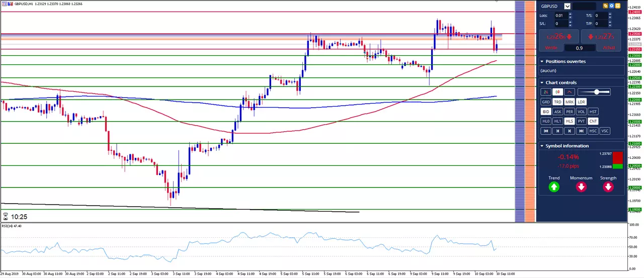Click the (aucun) open positions text
Screen dimensions: 644x278
pos(548,70)
